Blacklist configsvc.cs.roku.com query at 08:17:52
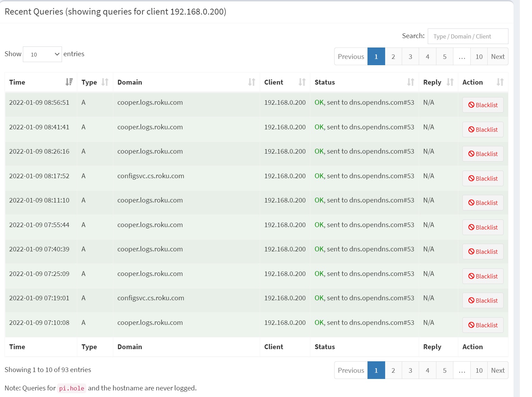Image resolution: width=532 pixels, height=397 pixels. (483, 178)
